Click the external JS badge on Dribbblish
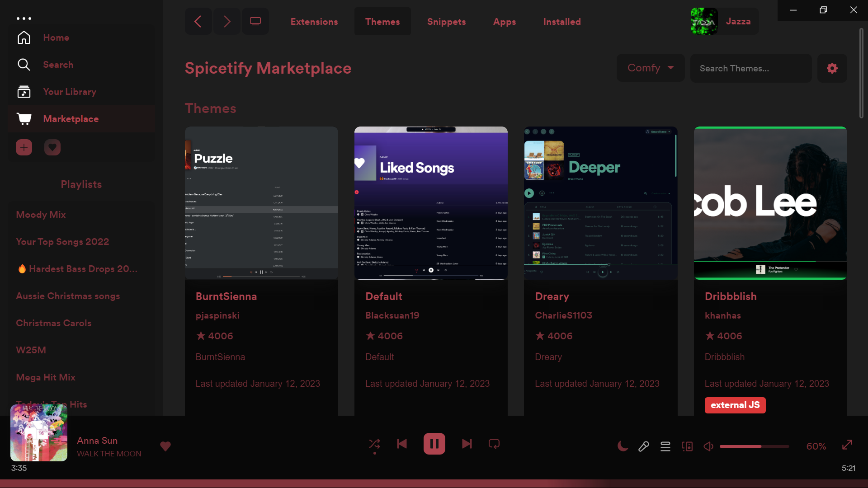Screen dimensions: 868x488 tap(735, 405)
